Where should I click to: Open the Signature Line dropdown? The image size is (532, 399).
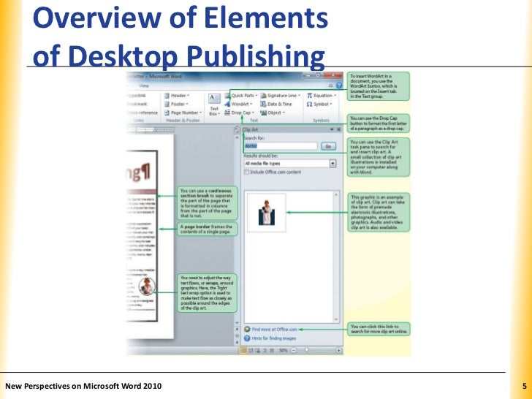281,96
